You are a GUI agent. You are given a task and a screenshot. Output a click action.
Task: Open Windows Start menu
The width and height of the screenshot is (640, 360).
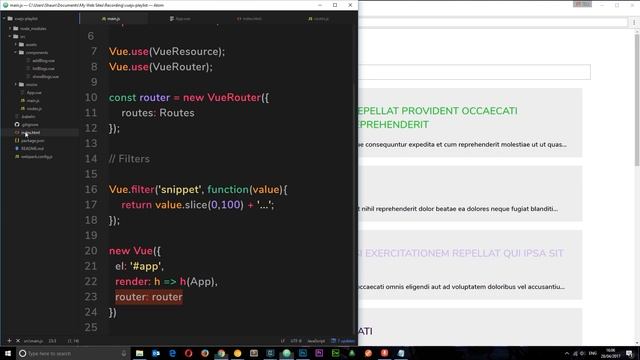pyautogui.click(x=8, y=353)
